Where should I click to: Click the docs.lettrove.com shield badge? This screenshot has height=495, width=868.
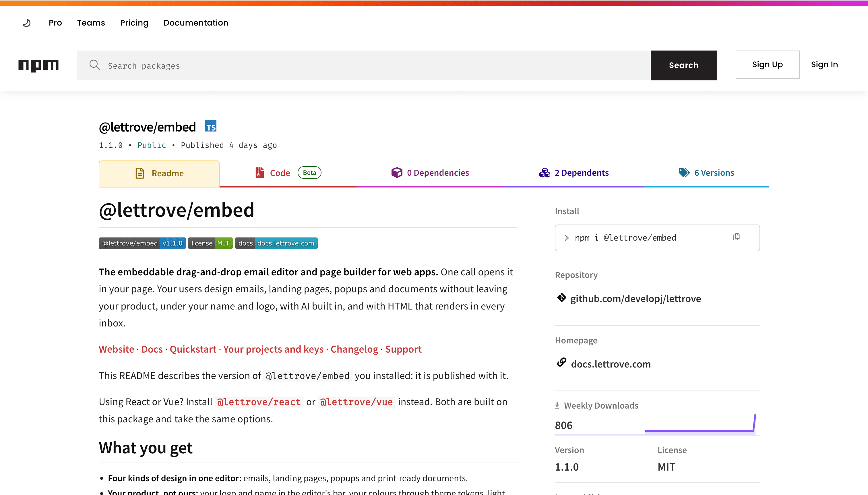tap(276, 243)
